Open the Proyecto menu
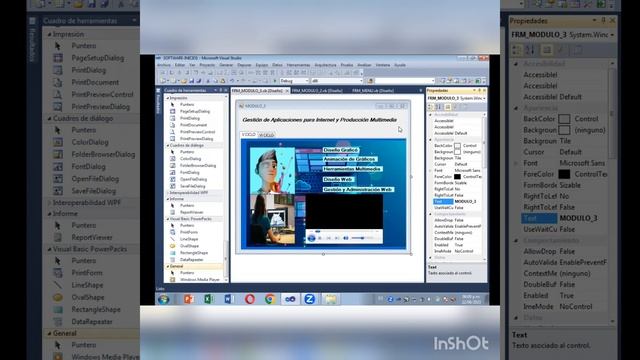The height and width of the screenshot is (360, 640). [x=207, y=65]
